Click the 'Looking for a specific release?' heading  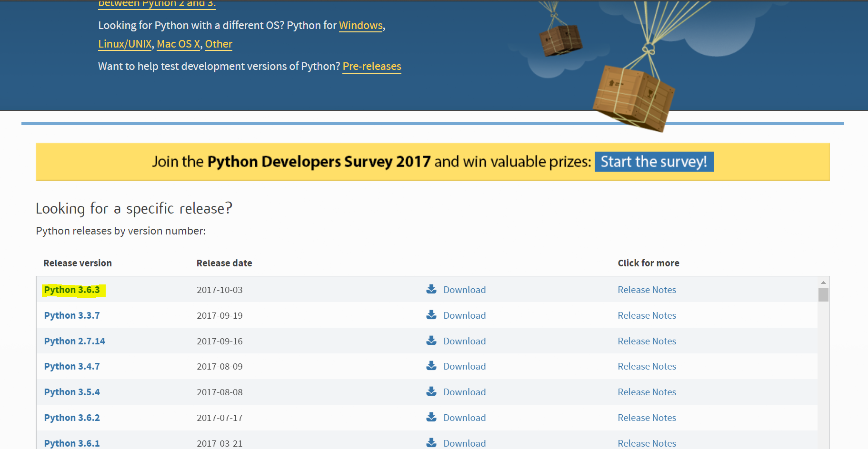click(x=134, y=209)
